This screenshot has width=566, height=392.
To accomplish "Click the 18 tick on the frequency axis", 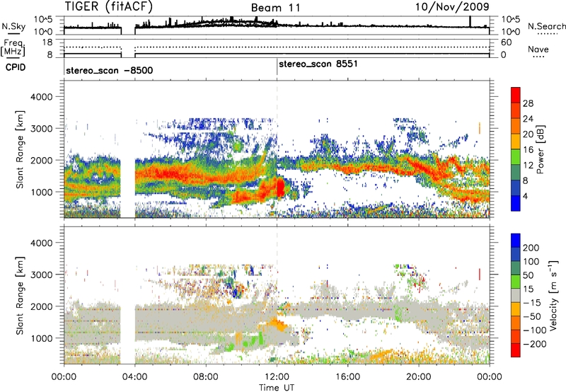I will [48, 42].
